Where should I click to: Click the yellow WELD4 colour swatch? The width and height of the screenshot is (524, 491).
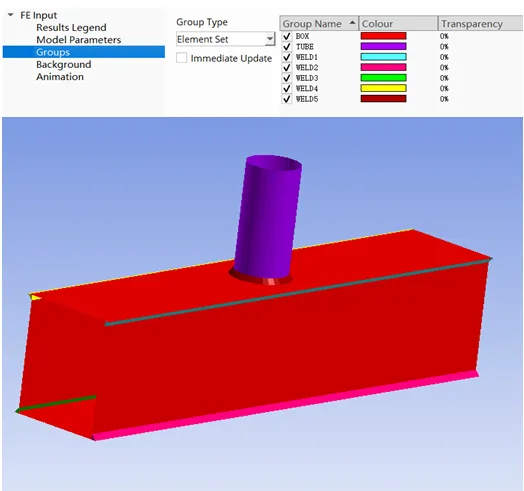click(383, 88)
